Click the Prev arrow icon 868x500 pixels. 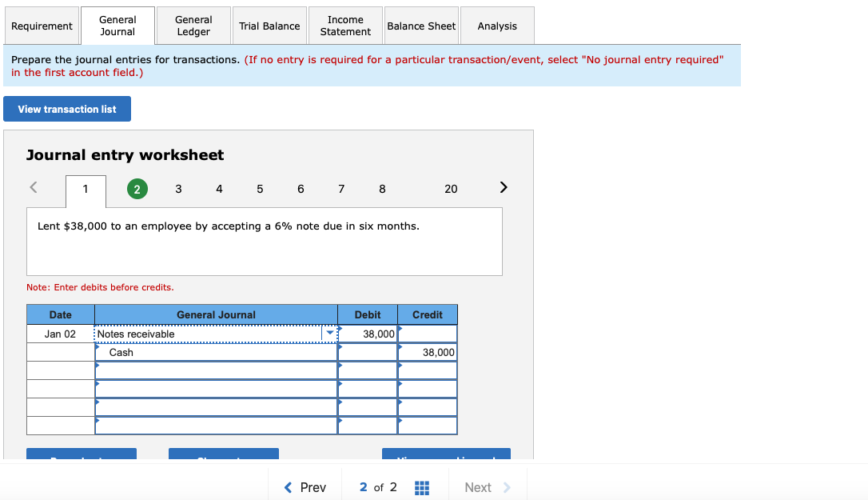288,487
